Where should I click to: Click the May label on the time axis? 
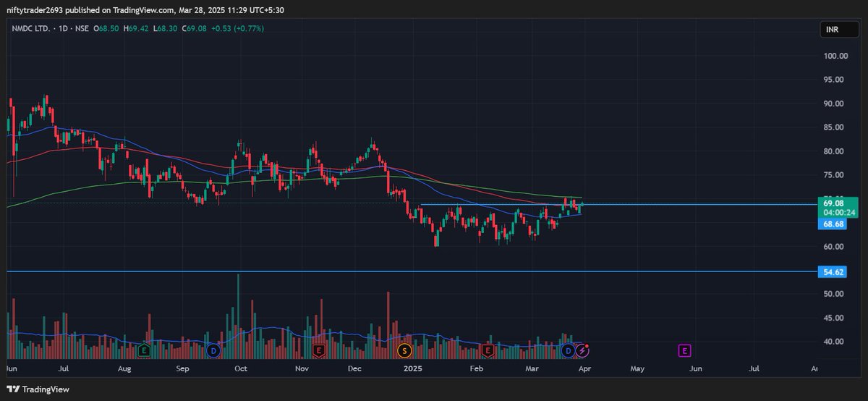click(x=637, y=368)
